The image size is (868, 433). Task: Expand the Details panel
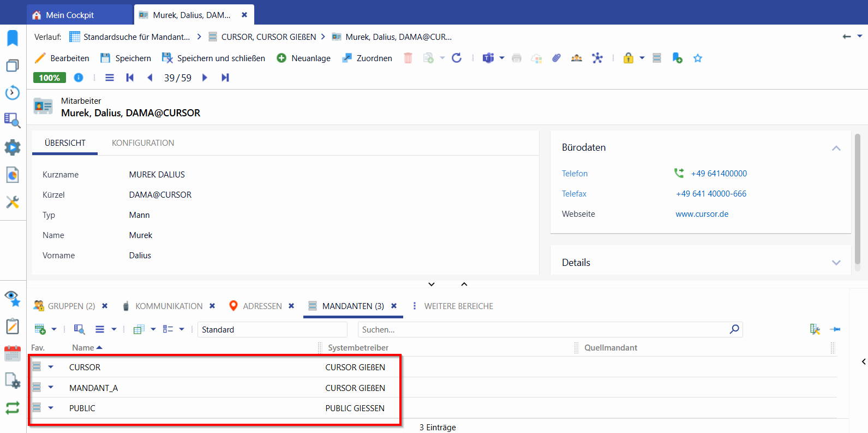(x=836, y=263)
